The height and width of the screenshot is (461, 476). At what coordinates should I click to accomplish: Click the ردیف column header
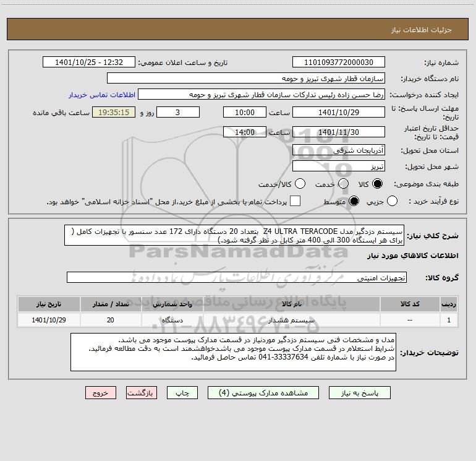pyautogui.click(x=449, y=304)
